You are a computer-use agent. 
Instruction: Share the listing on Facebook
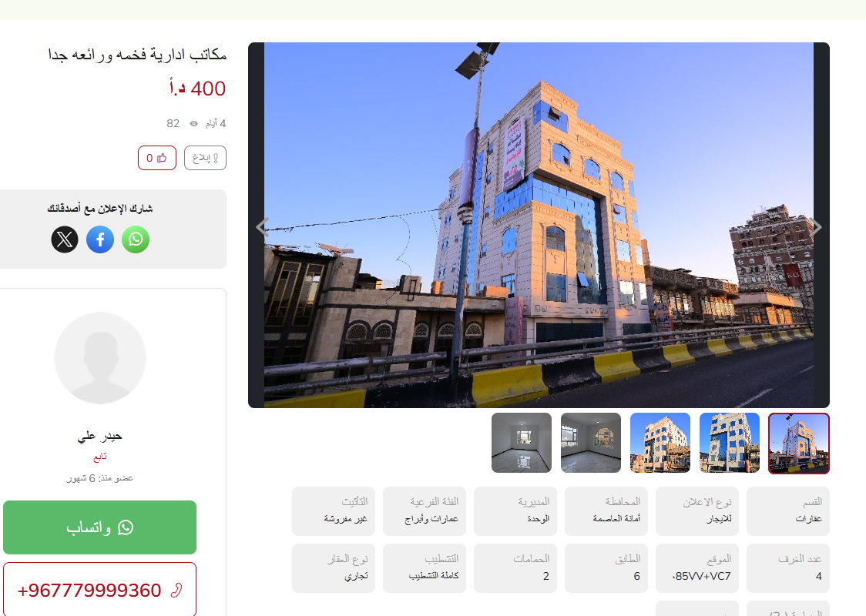tap(100, 239)
